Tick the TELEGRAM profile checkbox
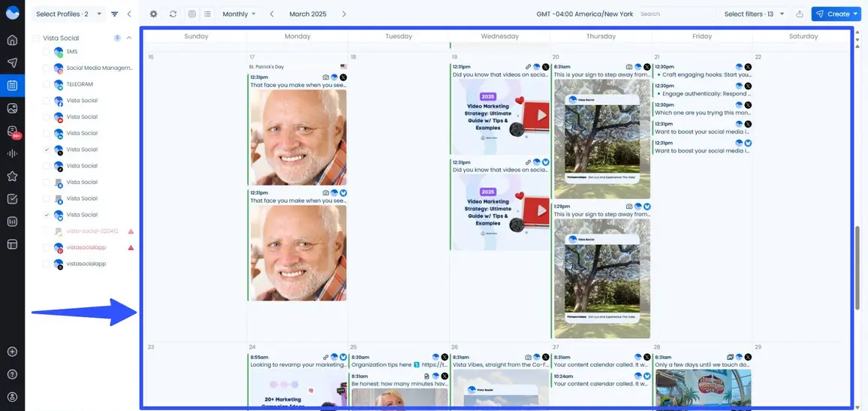This screenshot has height=411, width=868. tap(47, 84)
